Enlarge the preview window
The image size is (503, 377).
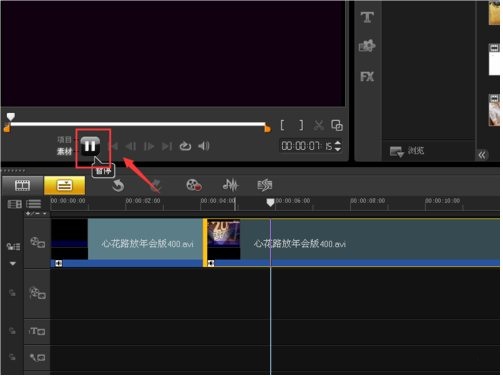pos(337,125)
